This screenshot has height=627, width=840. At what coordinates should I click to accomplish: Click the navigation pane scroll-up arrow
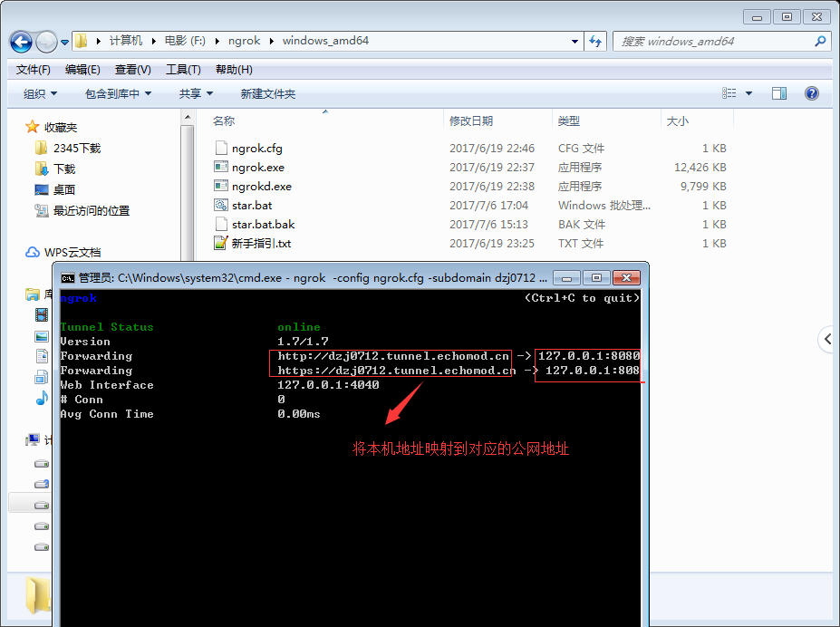(x=187, y=117)
